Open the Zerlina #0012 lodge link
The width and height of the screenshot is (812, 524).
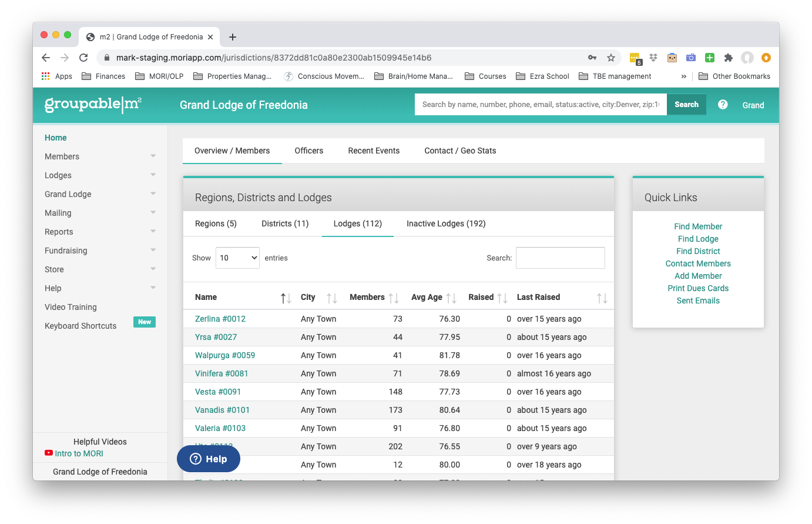pyautogui.click(x=220, y=319)
